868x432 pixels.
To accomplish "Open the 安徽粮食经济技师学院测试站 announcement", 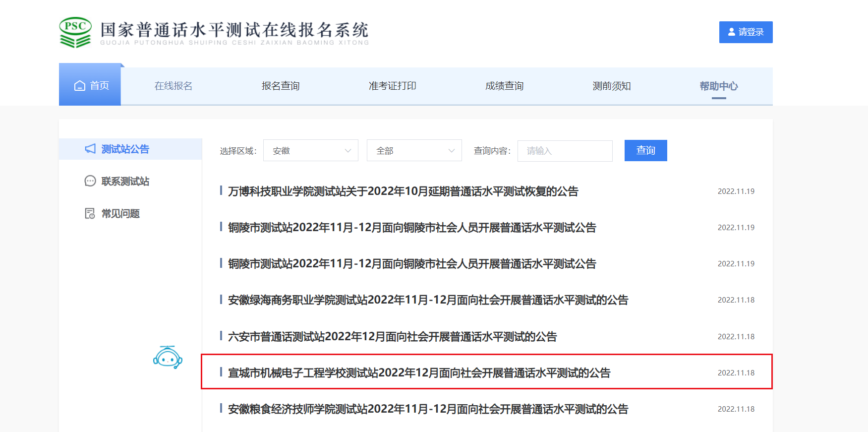I will click(x=428, y=409).
